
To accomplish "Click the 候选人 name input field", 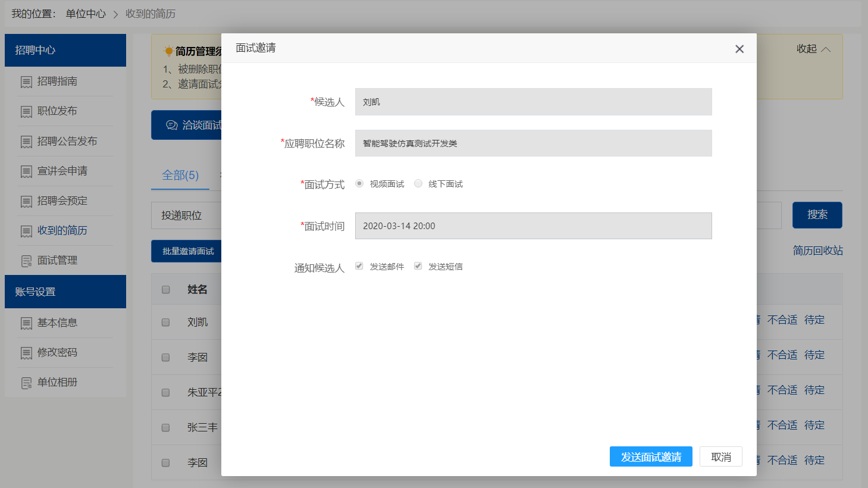I will pyautogui.click(x=533, y=102).
